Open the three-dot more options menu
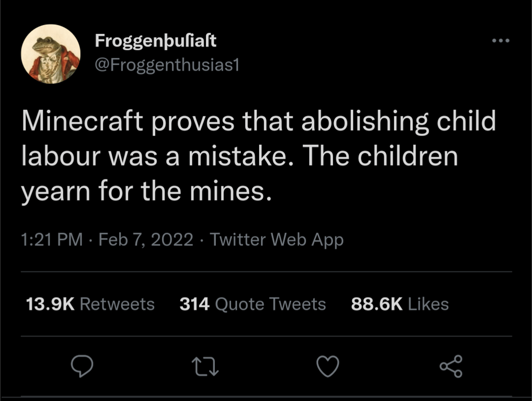The image size is (532, 401). tap(501, 41)
